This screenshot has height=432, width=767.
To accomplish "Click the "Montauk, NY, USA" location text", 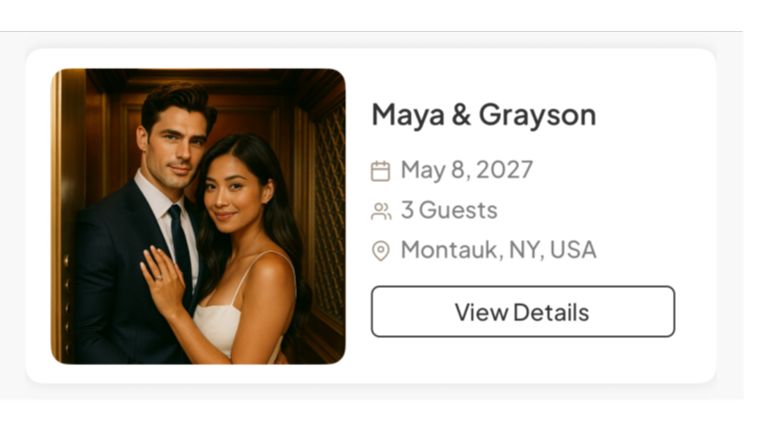I will click(499, 250).
